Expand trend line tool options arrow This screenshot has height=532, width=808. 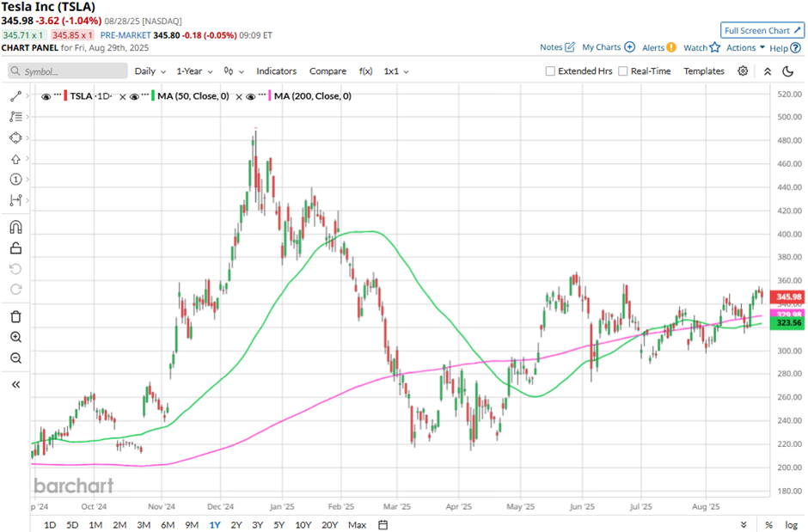28,95
